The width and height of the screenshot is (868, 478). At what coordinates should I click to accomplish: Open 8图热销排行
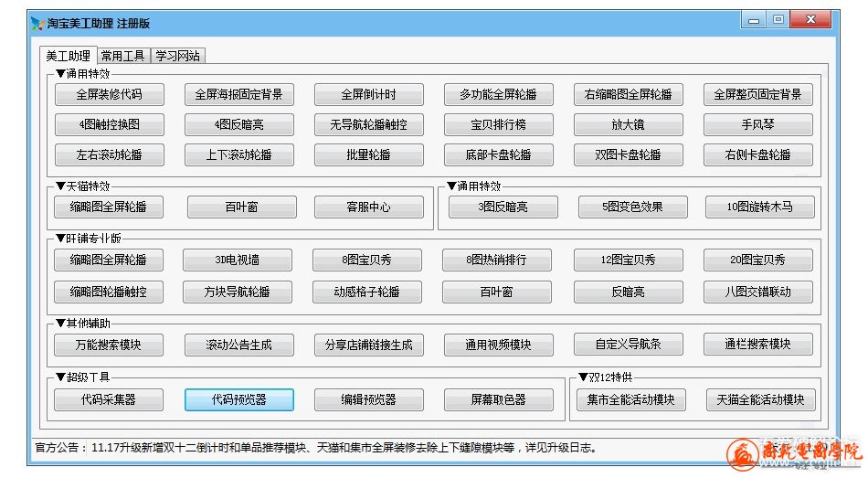tap(496, 260)
